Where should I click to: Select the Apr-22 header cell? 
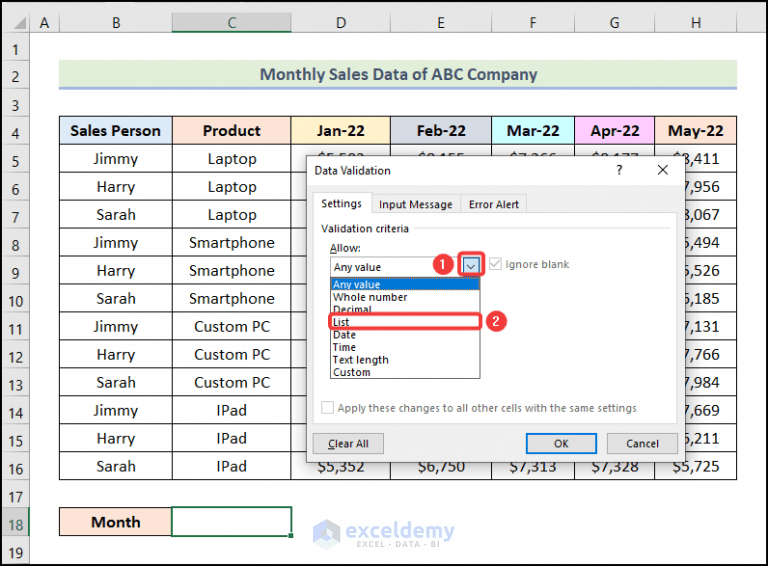point(614,131)
